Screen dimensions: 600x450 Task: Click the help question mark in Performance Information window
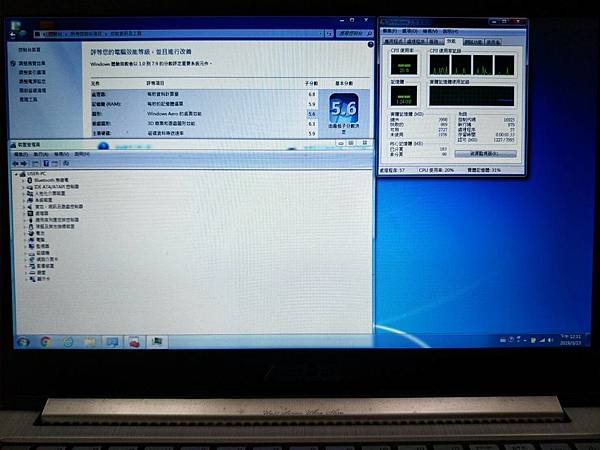[x=370, y=45]
